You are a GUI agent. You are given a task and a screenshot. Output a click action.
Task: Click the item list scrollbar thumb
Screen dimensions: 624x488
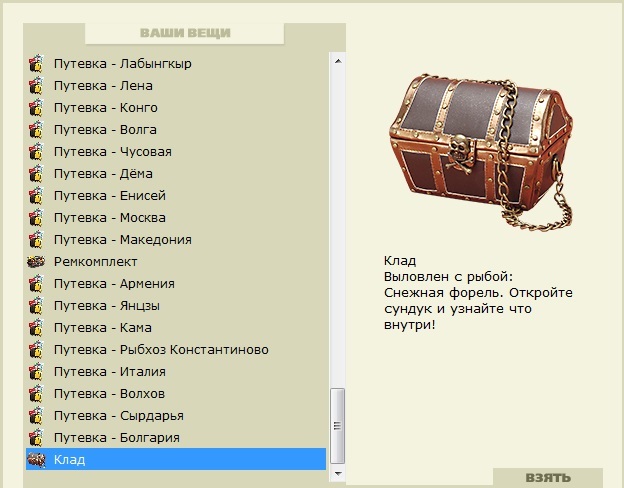coord(337,426)
